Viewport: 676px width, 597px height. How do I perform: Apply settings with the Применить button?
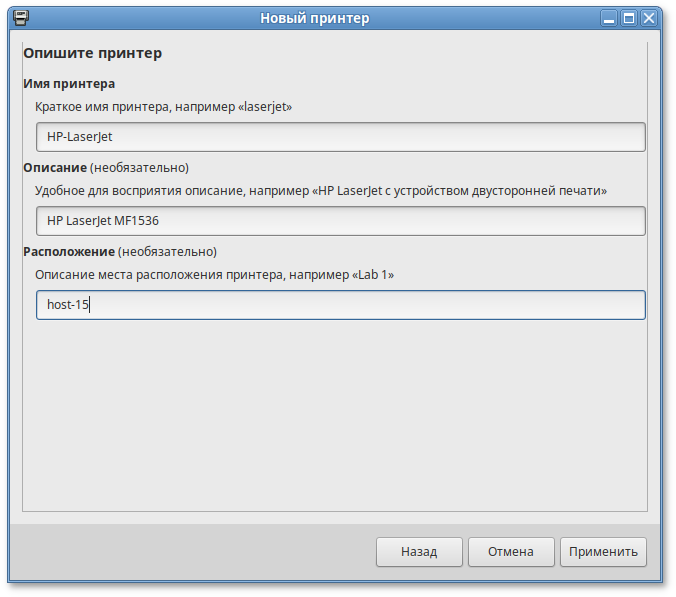(x=603, y=551)
